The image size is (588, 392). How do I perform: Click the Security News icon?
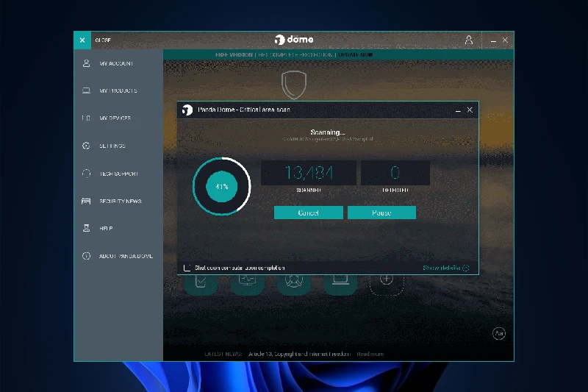point(86,201)
